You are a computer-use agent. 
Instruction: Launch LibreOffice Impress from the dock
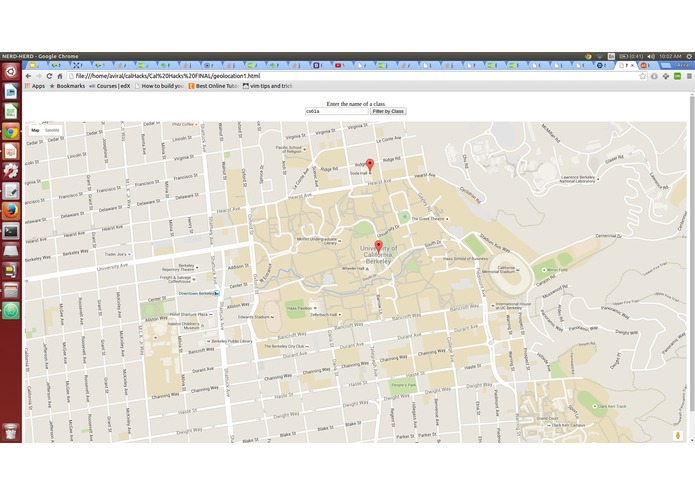pos(11,152)
